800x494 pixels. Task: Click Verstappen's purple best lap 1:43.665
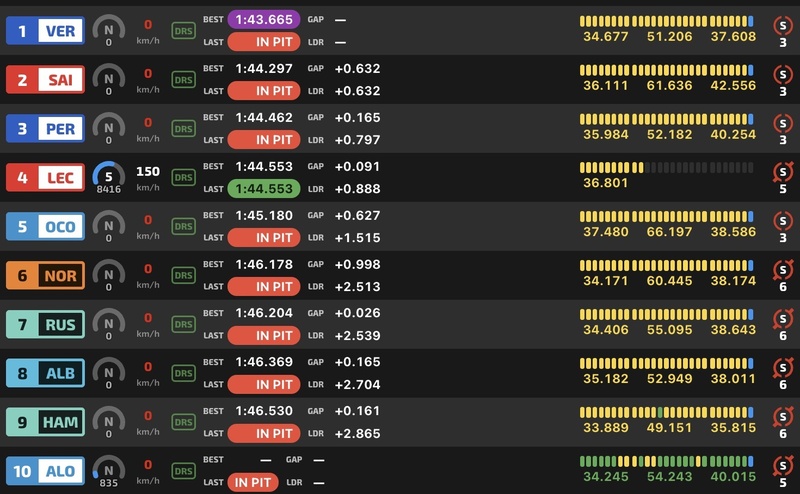pos(264,19)
